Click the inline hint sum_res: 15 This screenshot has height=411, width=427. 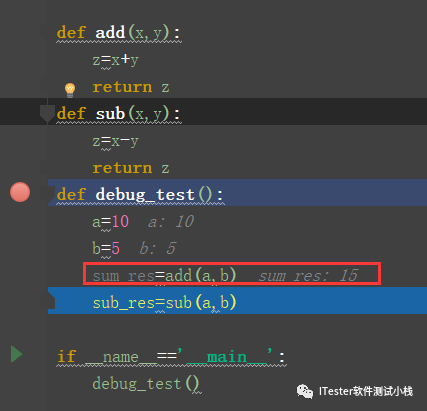308,276
